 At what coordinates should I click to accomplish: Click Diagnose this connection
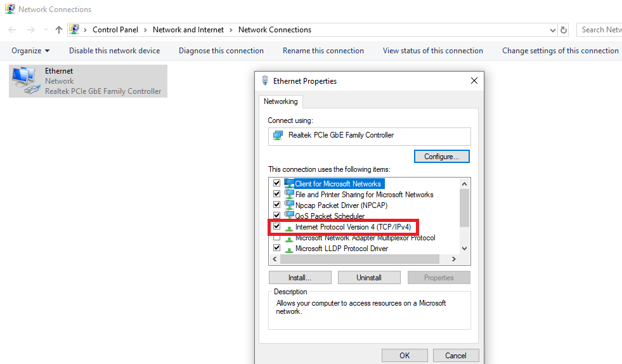pos(221,51)
